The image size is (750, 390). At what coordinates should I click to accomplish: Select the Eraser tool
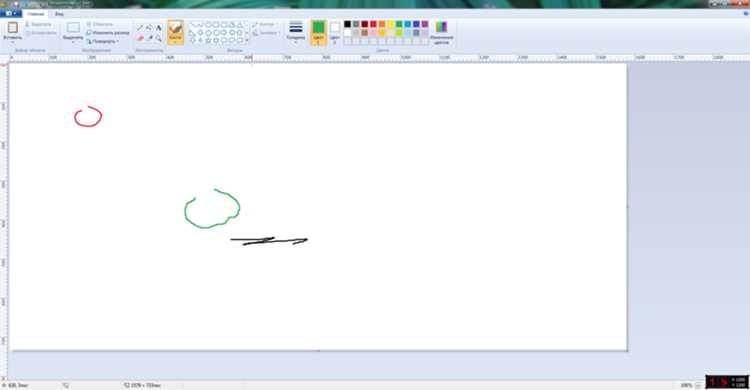coord(140,38)
